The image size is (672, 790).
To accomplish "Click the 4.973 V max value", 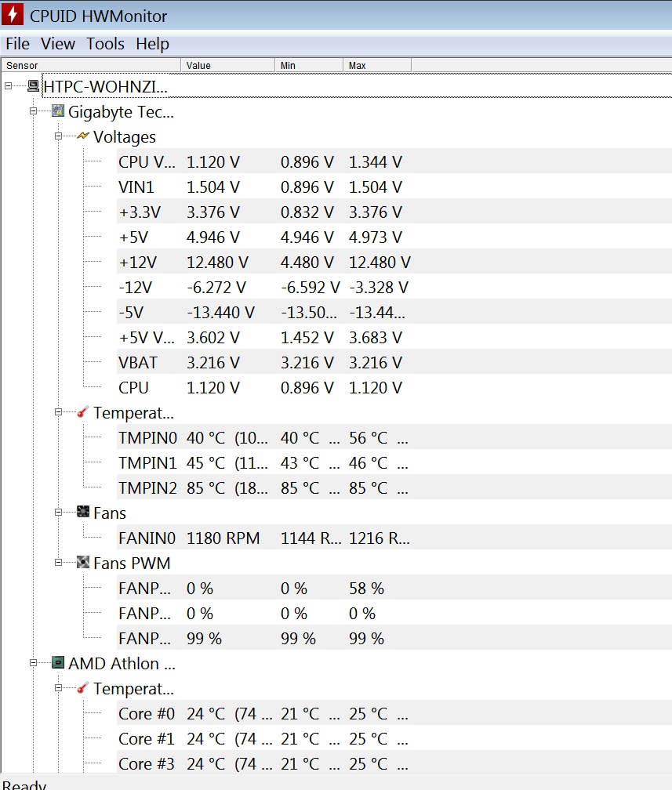I will tap(376, 237).
